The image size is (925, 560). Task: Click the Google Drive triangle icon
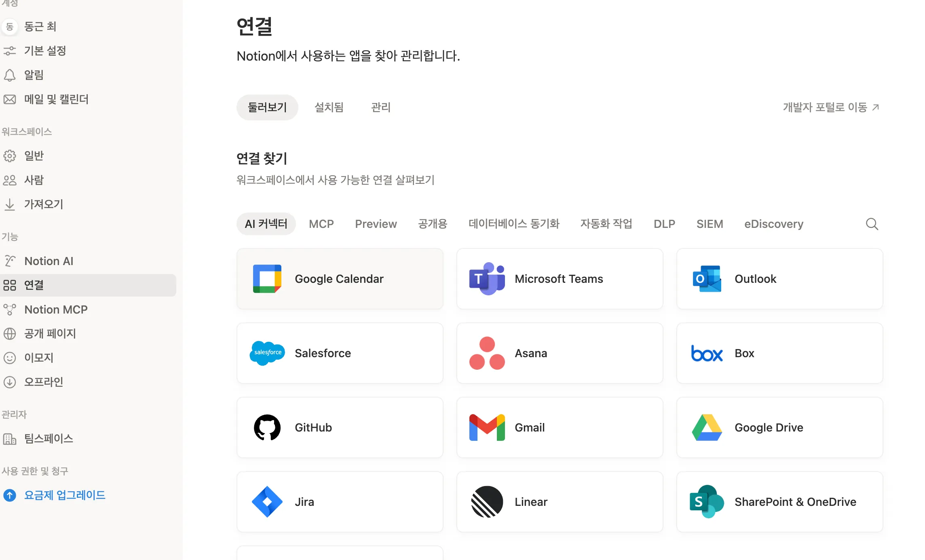707,427
